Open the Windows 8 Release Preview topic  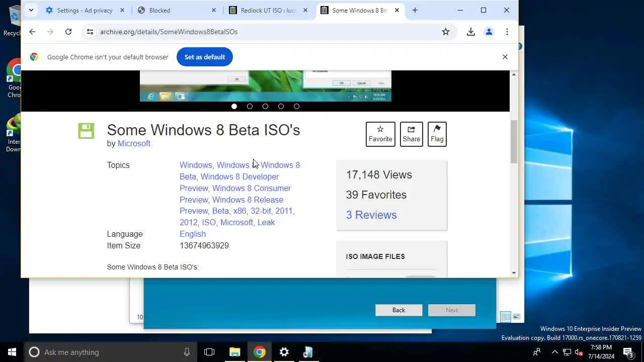(x=231, y=205)
